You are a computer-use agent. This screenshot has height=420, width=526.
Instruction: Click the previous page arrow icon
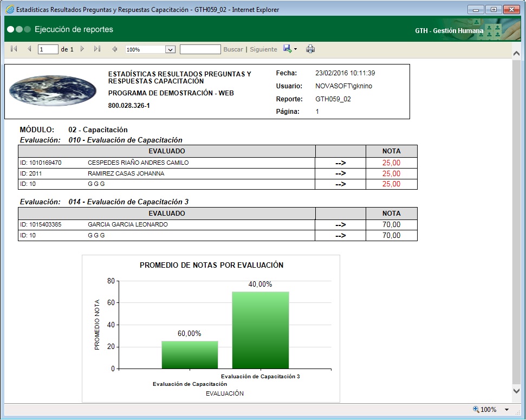[x=29, y=49]
